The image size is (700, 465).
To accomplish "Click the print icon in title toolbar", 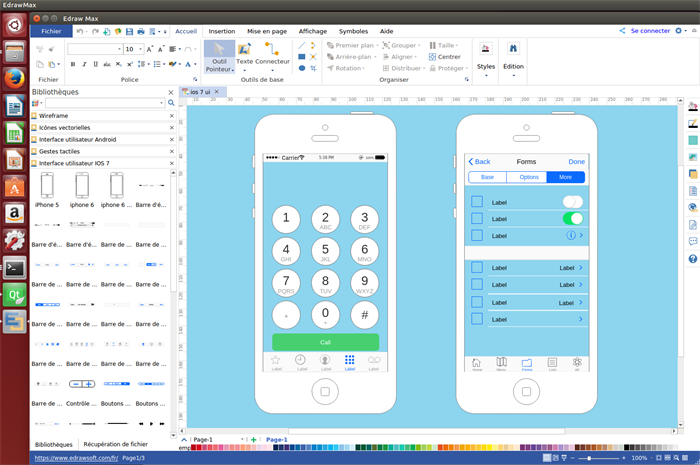I will [141, 32].
